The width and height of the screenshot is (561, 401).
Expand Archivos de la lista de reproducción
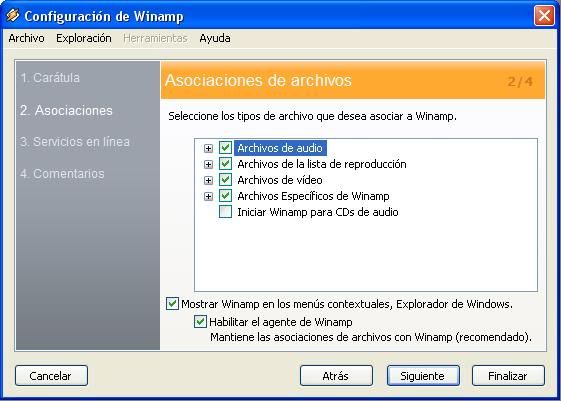click(x=208, y=164)
